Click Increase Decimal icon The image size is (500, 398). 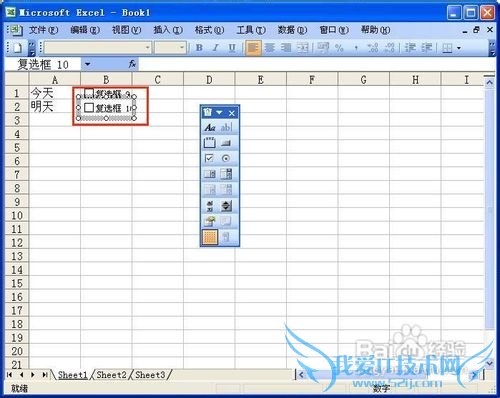(x=373, y=48)
